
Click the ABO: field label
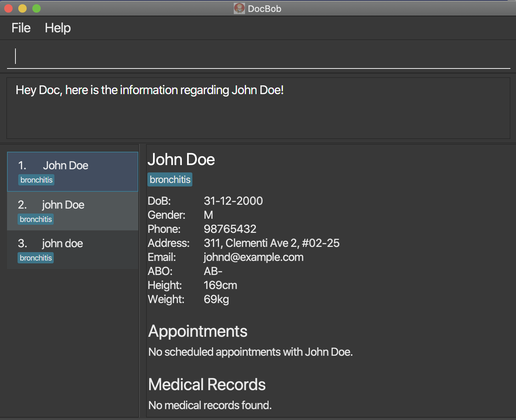[160, 271]
